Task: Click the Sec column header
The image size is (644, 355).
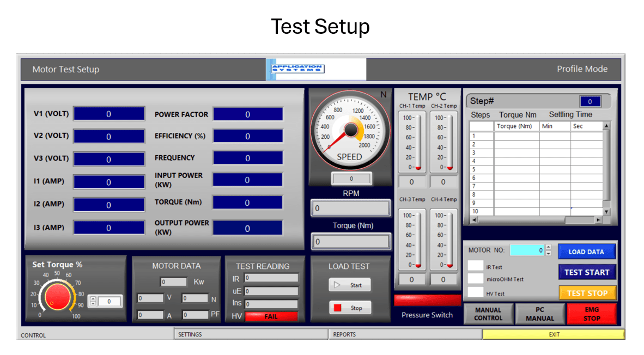Action: pyautogui.click(x=586, y=126)
